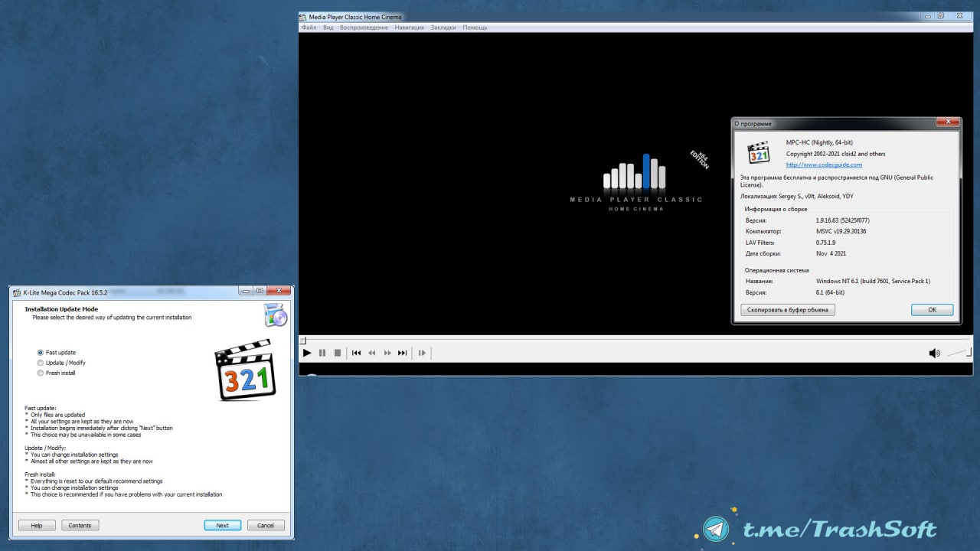Click the frame-step button in the player
Image resolution: width=980 pixels, height=551 pixels.
pyautogui.click(x=422, y=353)
